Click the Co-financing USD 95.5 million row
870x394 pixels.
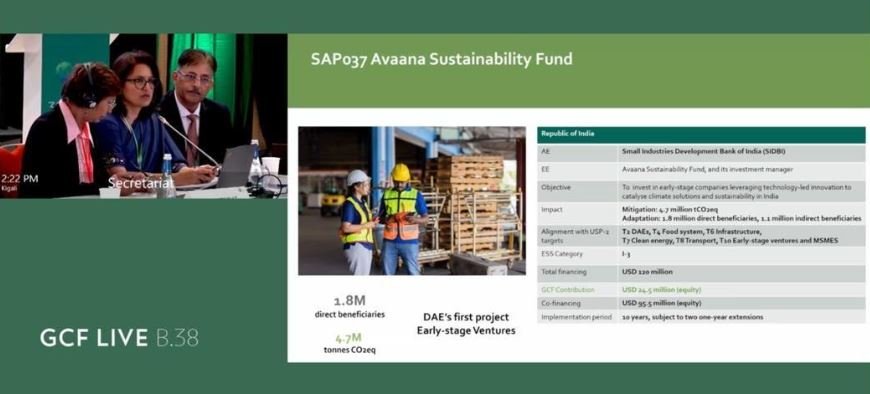(701, 304)
